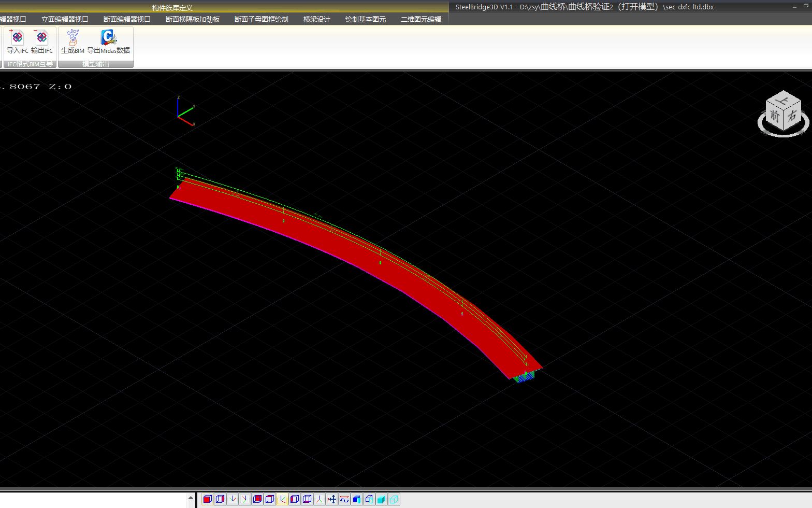Viewport: 812px width, 508px height.
Task: Open the 断面子母图框绘制 tab
Action: [x=262, y=19]
